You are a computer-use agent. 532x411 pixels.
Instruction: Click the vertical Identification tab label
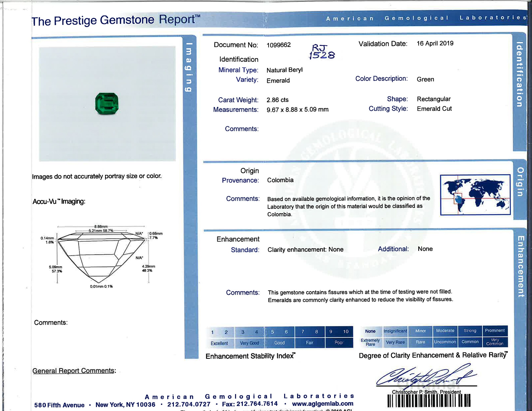click(x=519, y=74)
